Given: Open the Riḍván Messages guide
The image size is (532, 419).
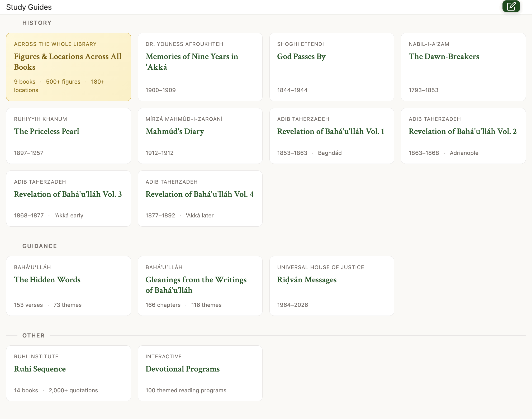Looking at the screenshot, I should click(x=332, y=286).
